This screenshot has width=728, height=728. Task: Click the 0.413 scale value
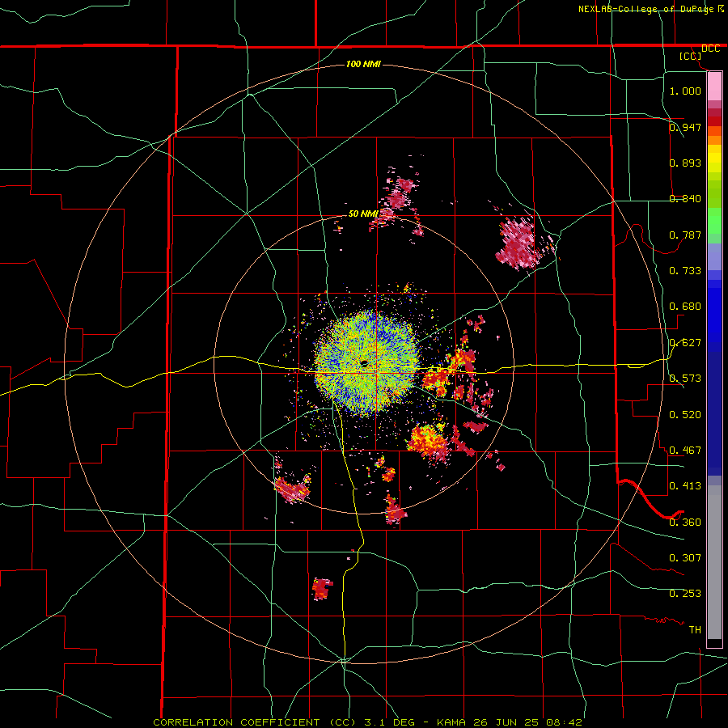pyautogui.click(x=685, y=485)
